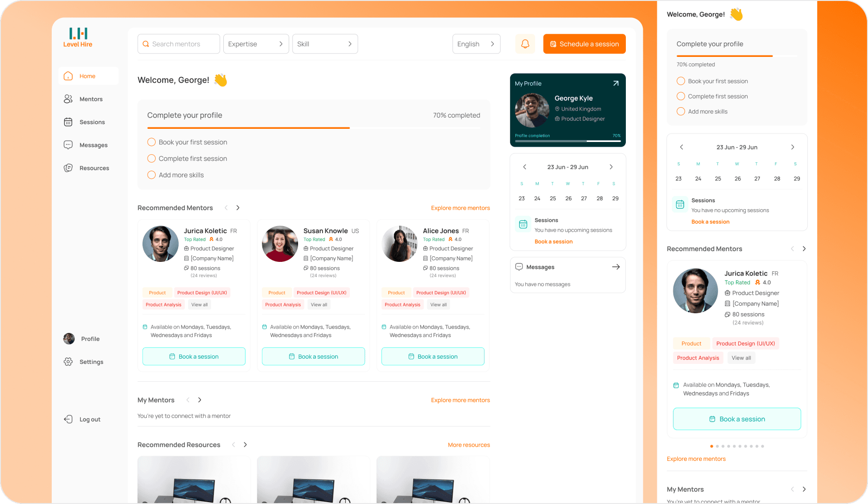Click the Sessions calendar icon in sidebar
This screenshot has width=868, height=504.
coord(68,122)
